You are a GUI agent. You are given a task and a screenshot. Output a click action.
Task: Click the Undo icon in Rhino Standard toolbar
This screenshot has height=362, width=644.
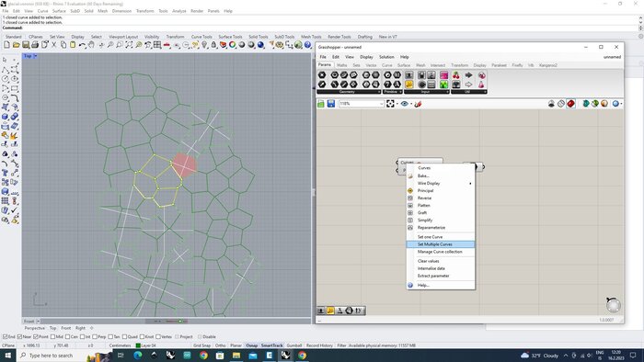point(82,45)
